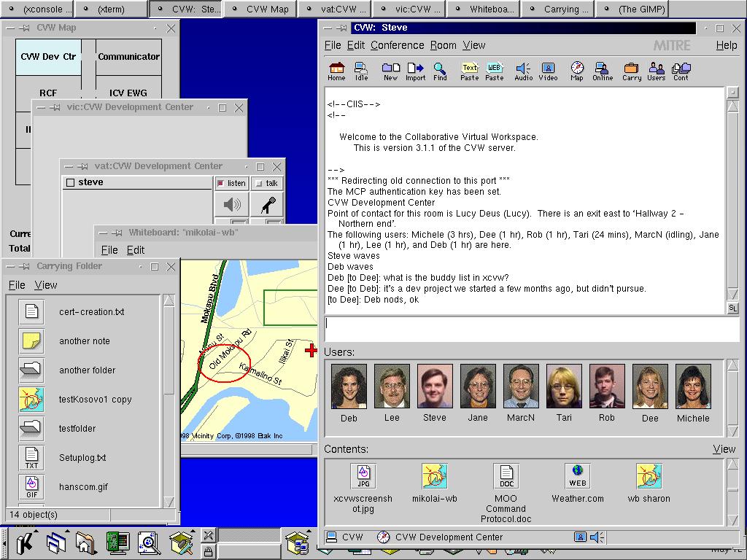
Task: Click the Home icon in CVW toolbar
Action: (336, 71)
